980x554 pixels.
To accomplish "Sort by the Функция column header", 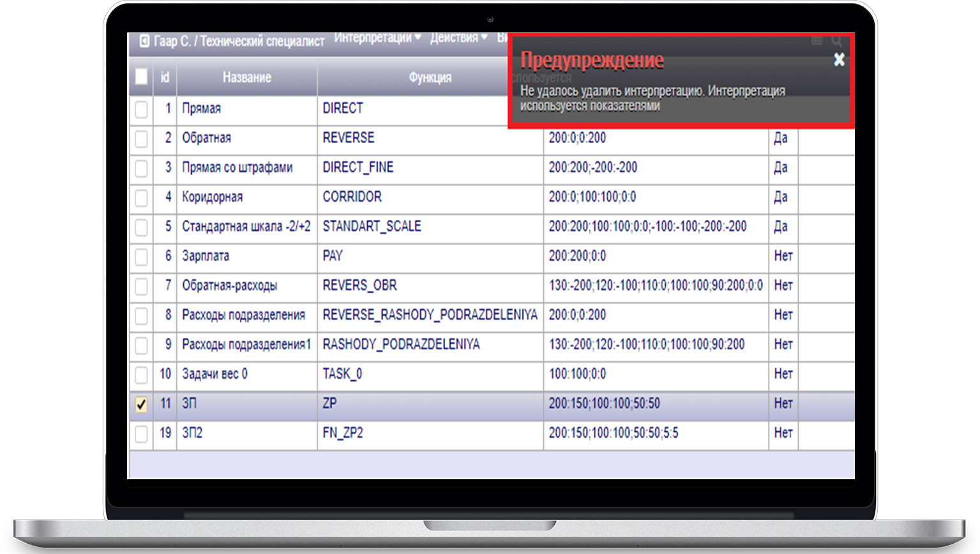I will click(430, 77).
